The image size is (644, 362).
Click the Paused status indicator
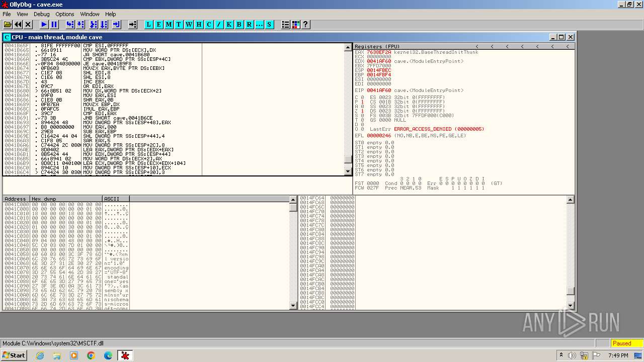pos(626,343)
